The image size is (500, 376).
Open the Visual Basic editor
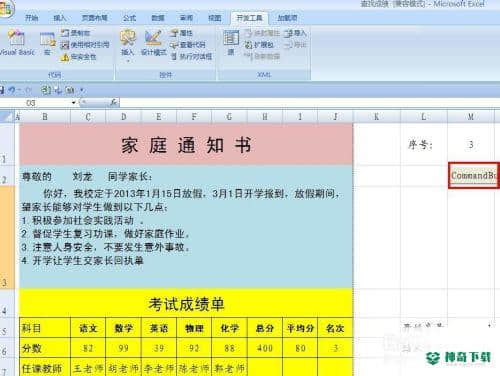coord(17,43)
